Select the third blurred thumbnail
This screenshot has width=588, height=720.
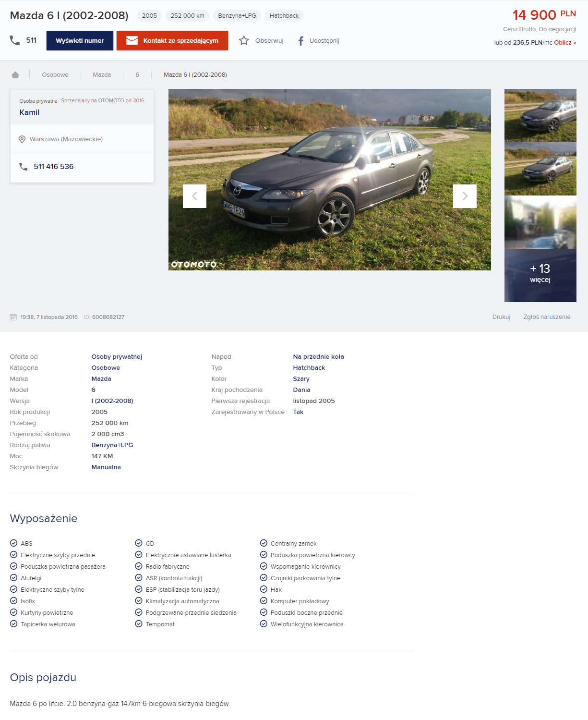click(540, 222)
